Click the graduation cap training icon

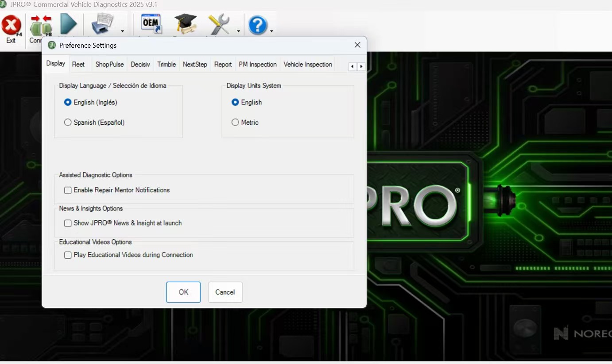pyautogui.click(x=185, y=24)
